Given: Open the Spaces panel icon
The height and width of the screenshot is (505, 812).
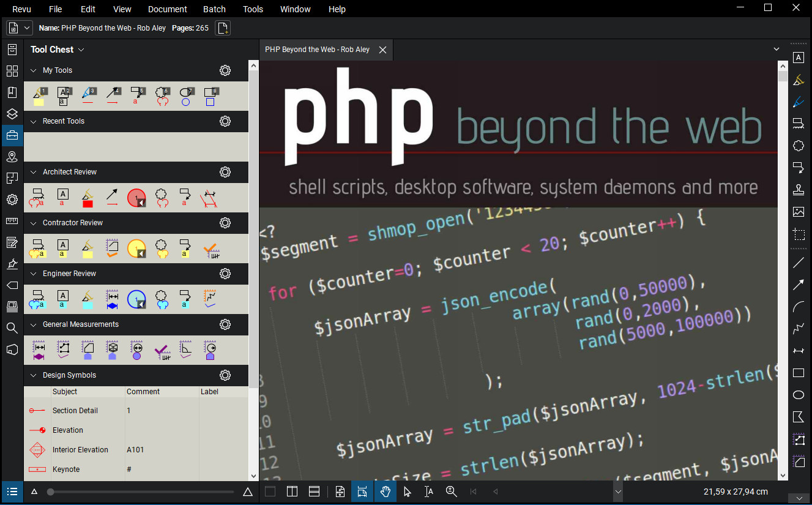Looking at the screenshot, I should coord(12,178).
